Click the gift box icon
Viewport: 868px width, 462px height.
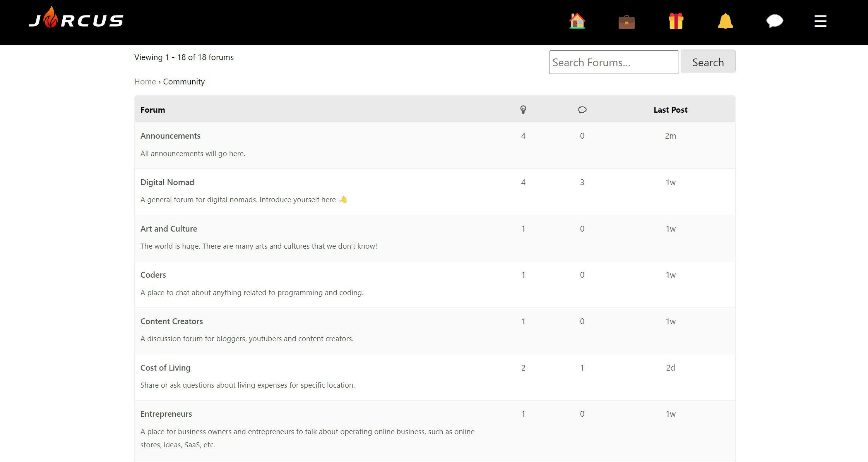(676, 21)
